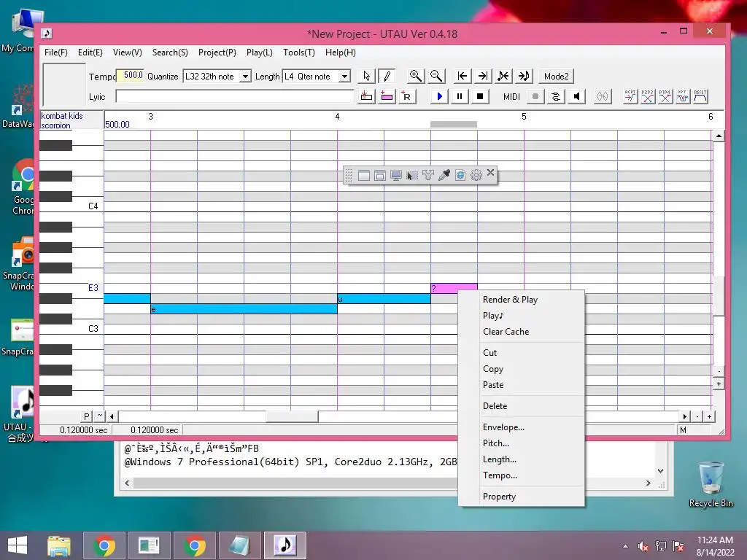Click the add pink note icon
The width and height of the screenshot is (747, 560).
(x=387, y=97)
